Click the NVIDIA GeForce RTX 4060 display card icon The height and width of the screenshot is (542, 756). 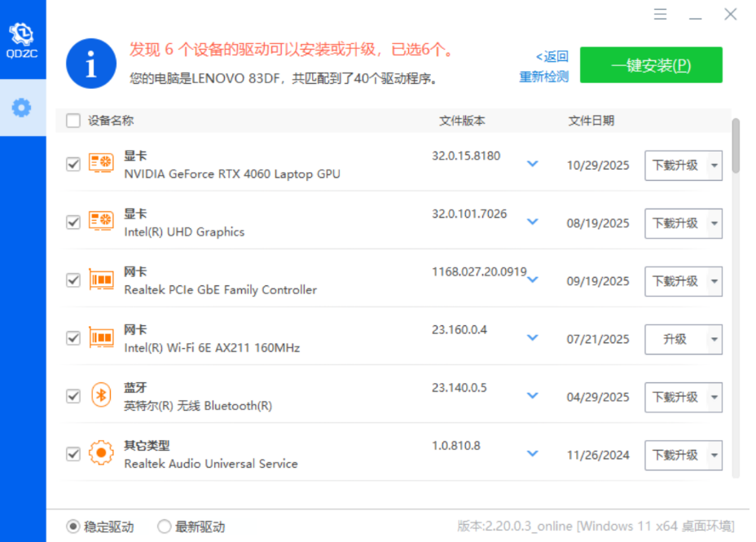point(101,163)
